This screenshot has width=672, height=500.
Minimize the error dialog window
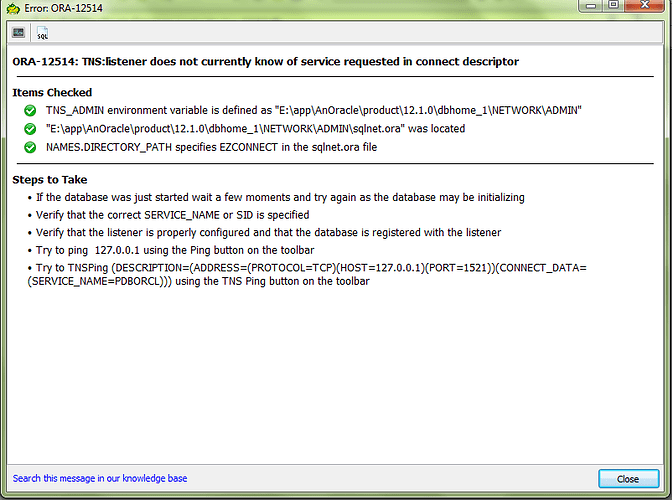[x=589, y=7]
